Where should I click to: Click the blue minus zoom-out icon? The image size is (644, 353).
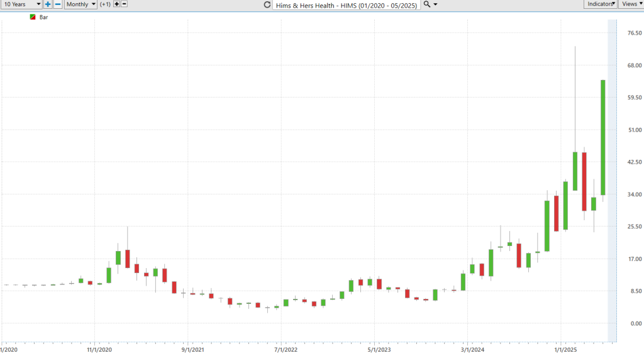[x=58, y=4]
